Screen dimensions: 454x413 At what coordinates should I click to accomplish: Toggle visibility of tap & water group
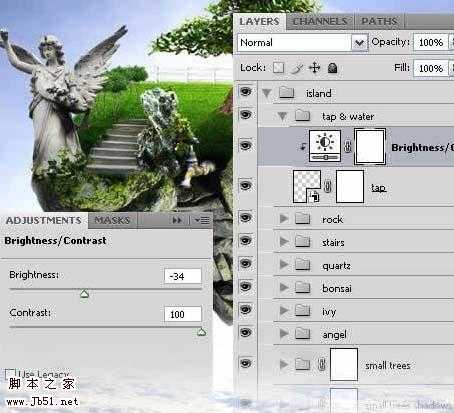click(x=246, y=115)
